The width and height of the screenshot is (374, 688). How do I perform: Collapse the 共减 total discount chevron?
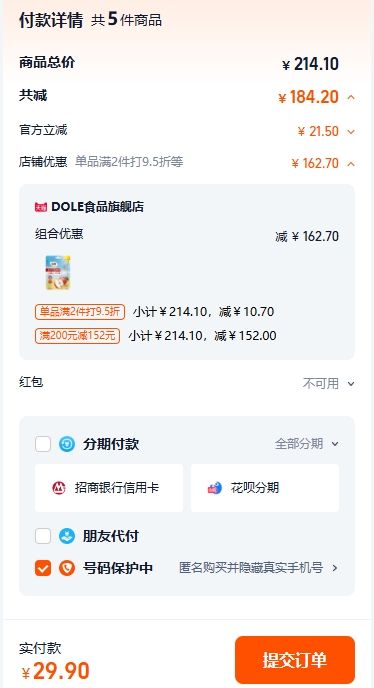tap(351, 97)
